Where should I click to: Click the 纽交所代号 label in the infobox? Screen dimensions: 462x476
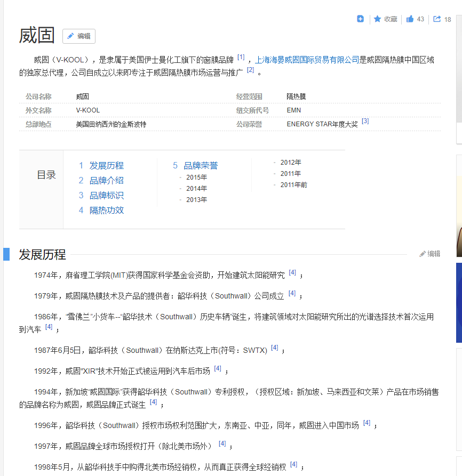pos(252,110)
